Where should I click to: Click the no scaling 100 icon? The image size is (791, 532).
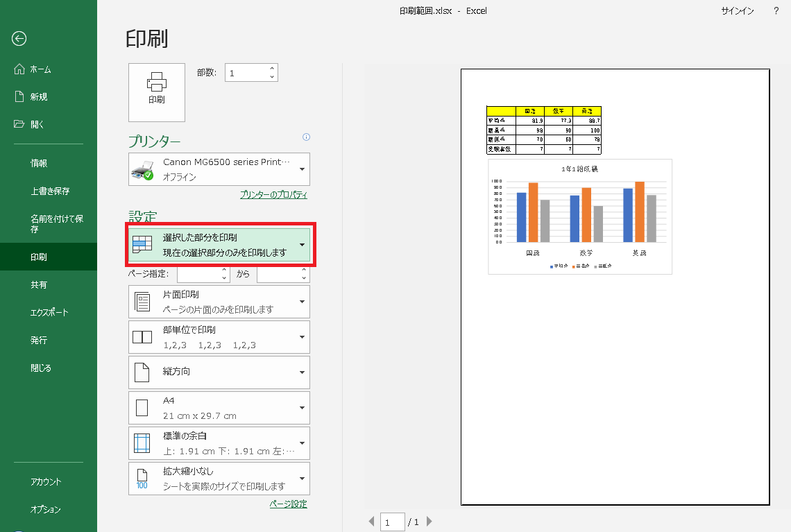(x=142, y=479)
